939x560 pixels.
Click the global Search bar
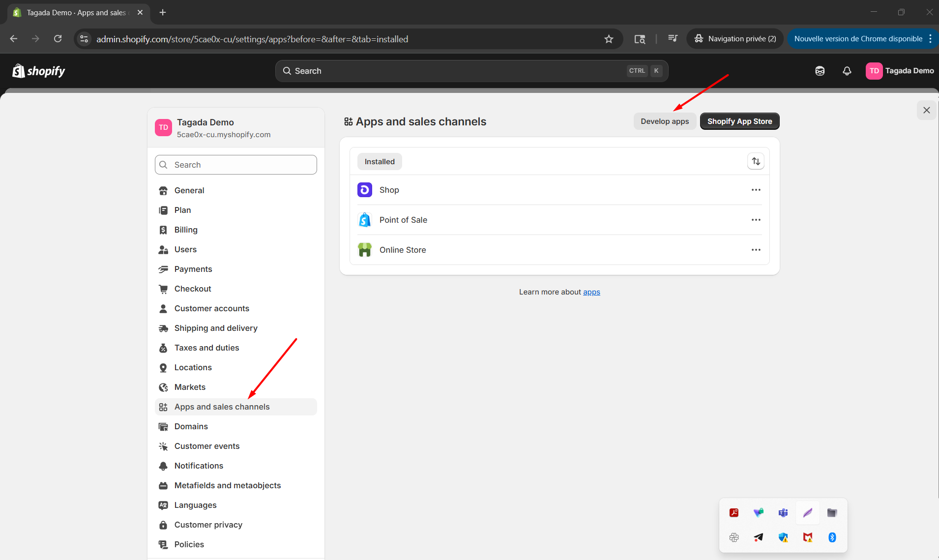pyautogui.click(x=471, y=71)
